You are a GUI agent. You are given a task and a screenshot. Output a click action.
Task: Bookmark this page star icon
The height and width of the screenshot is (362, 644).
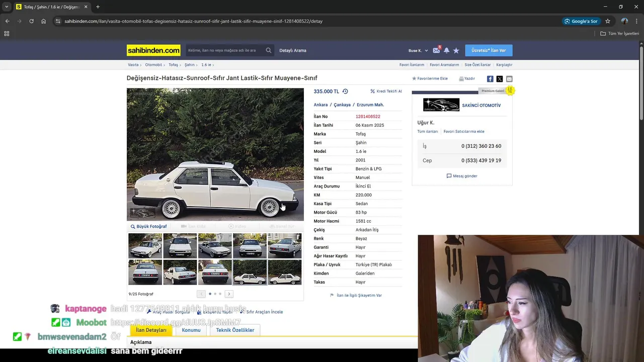point(608,21)
